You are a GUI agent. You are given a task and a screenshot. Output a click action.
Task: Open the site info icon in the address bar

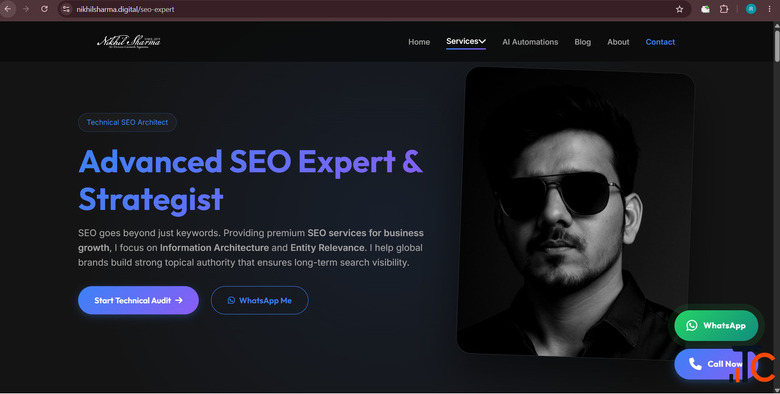pyautogui.click(x=66, y=9)
